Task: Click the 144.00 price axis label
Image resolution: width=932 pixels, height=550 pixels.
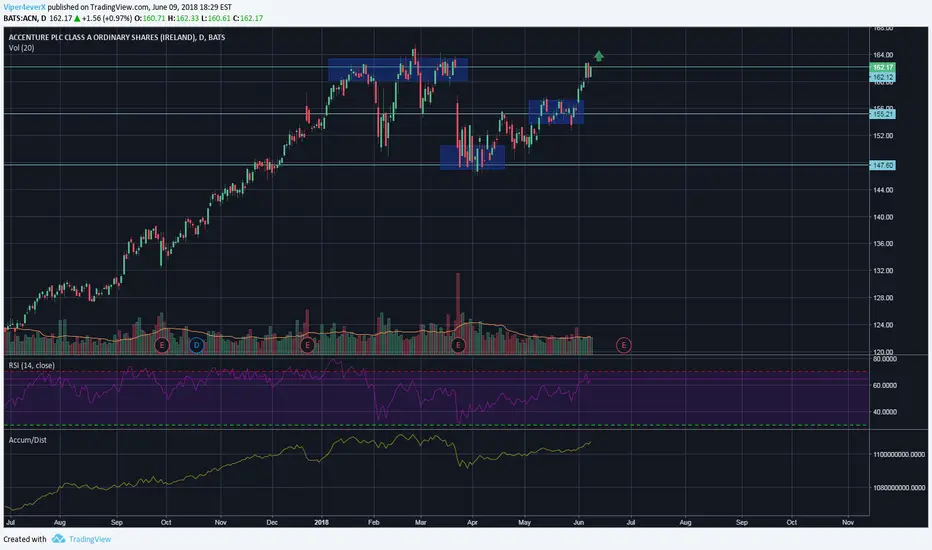Action: click(x=883, y=190)
